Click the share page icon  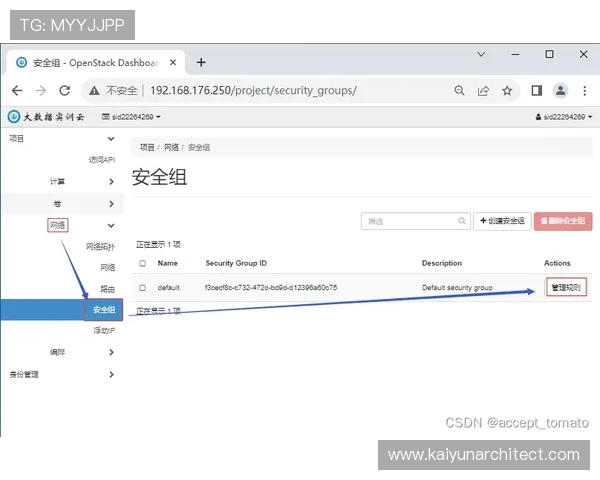(483, 91)
